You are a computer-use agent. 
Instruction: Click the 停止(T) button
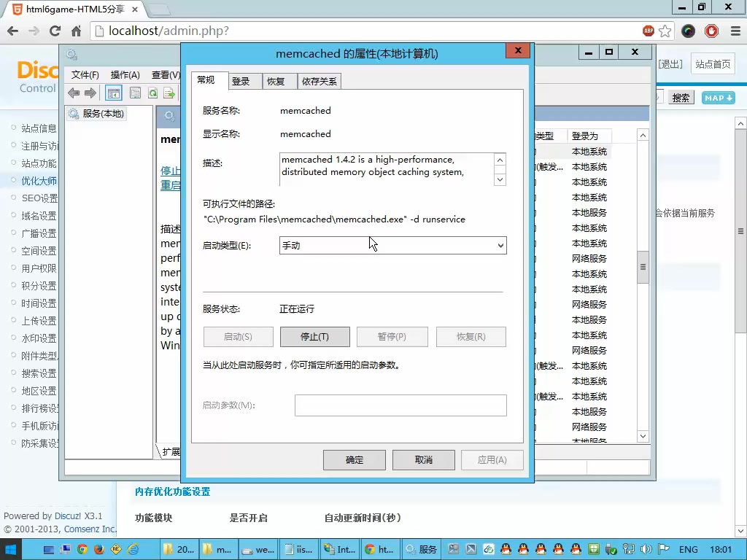coord(315,337)
